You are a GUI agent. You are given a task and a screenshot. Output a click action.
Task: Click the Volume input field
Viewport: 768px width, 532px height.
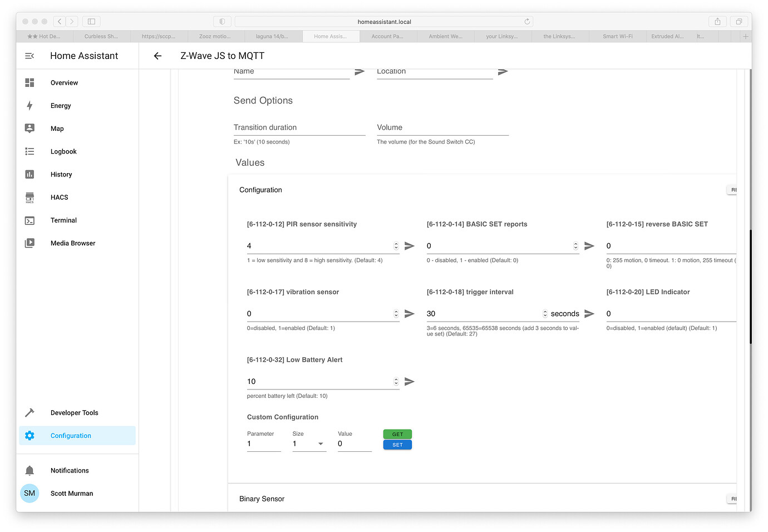click(443, 128)
